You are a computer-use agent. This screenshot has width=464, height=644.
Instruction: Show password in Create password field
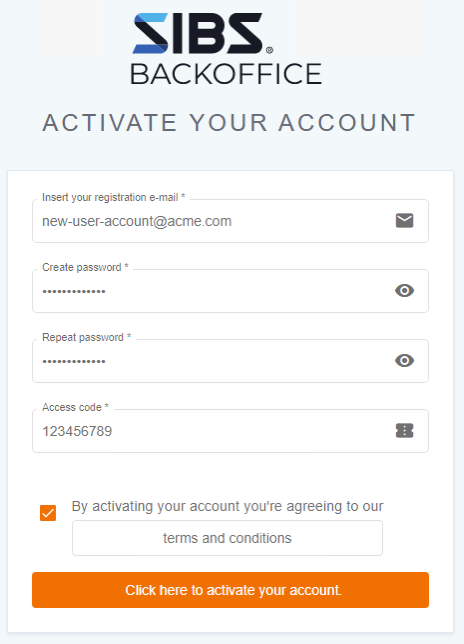[x=404, y=290]
